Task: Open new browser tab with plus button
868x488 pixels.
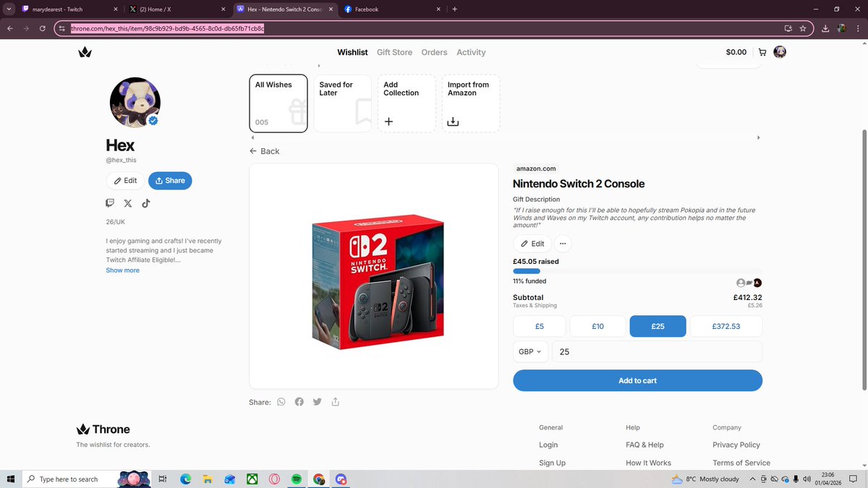Action: click(454, 9)
